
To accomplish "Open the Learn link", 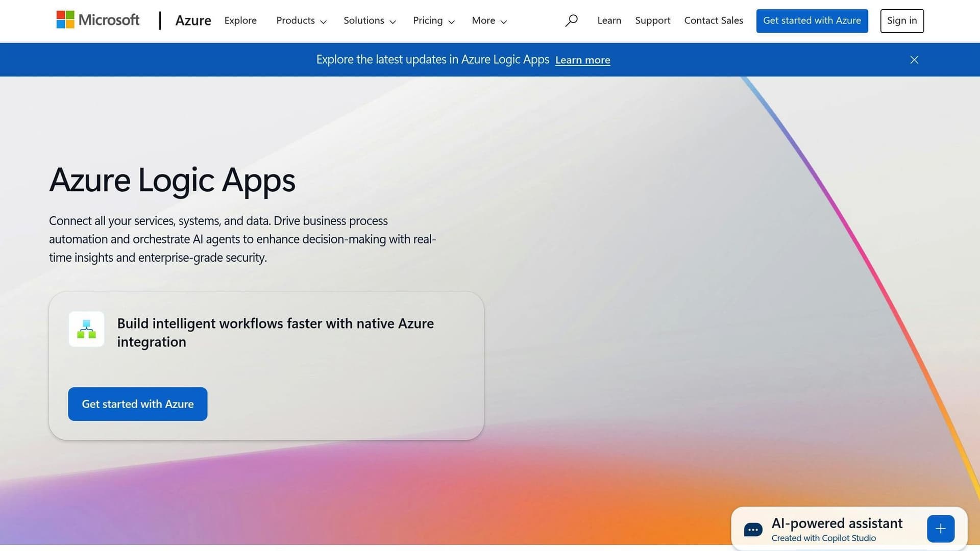I will (608, 20).
